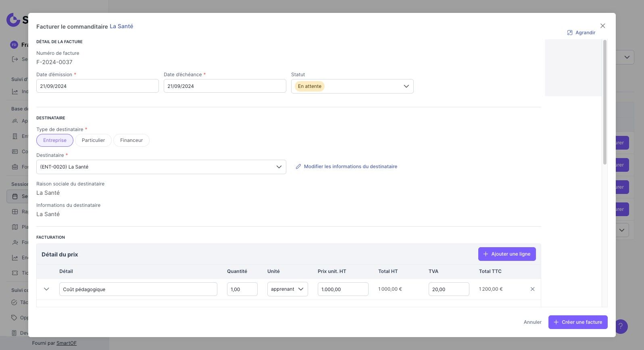Image resolution: width=644 pixels, height=350 pixels.
Task: Click the plus icon on Créer une facture
Action: click(x=556, y=322)
